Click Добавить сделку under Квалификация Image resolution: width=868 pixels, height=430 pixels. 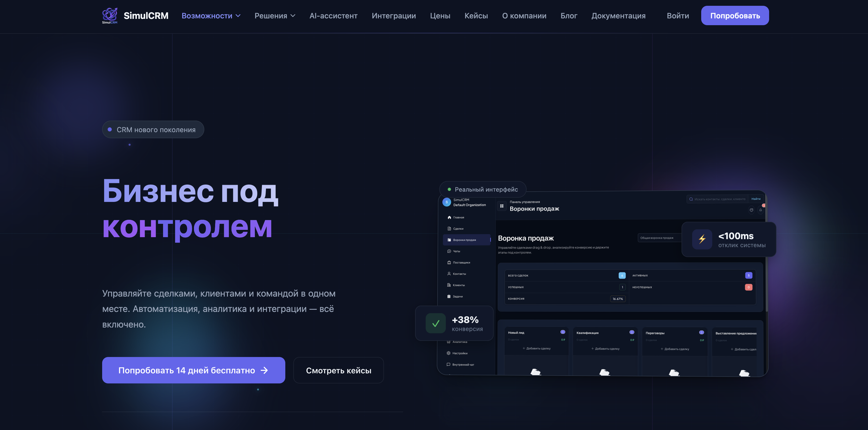pos(605,349)
